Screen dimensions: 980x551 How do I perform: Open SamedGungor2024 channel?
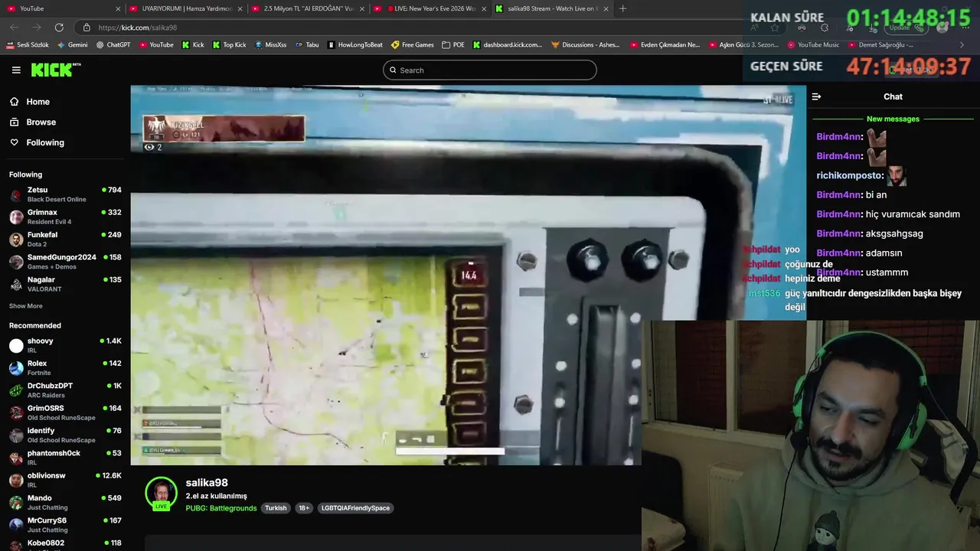coord(66,262)
